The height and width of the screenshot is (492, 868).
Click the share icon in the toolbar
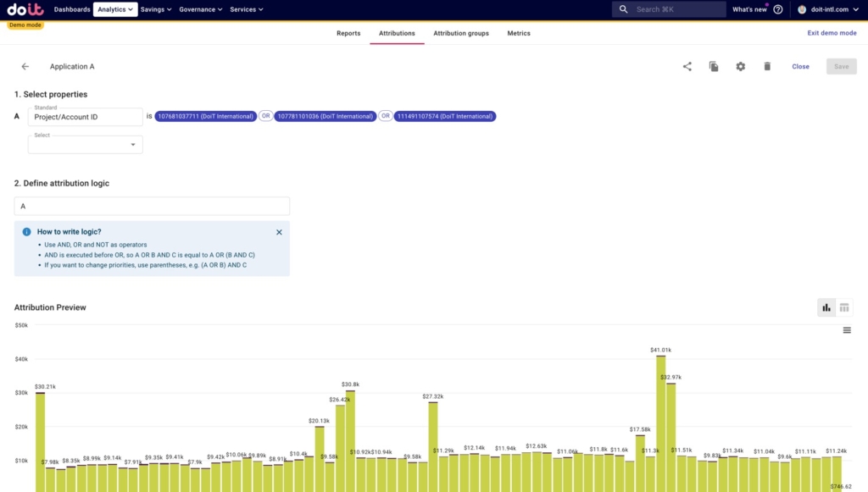click(x=687, y=66)
